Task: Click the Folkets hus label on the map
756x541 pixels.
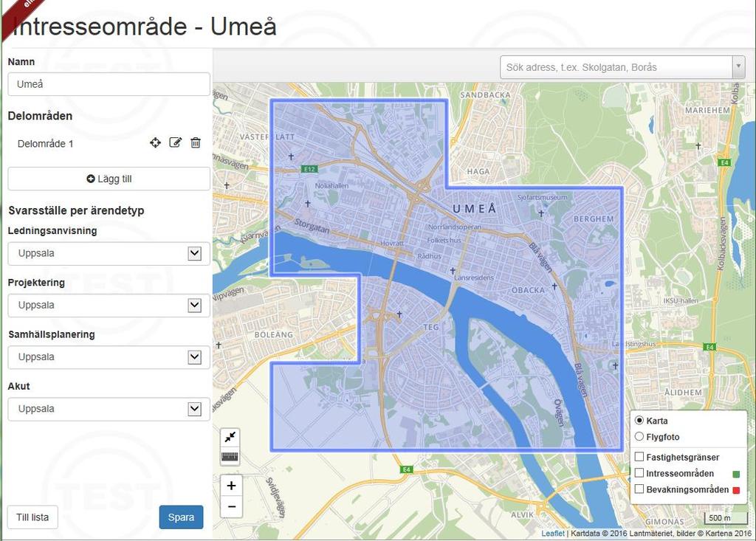Action: [x=444, y=240]
